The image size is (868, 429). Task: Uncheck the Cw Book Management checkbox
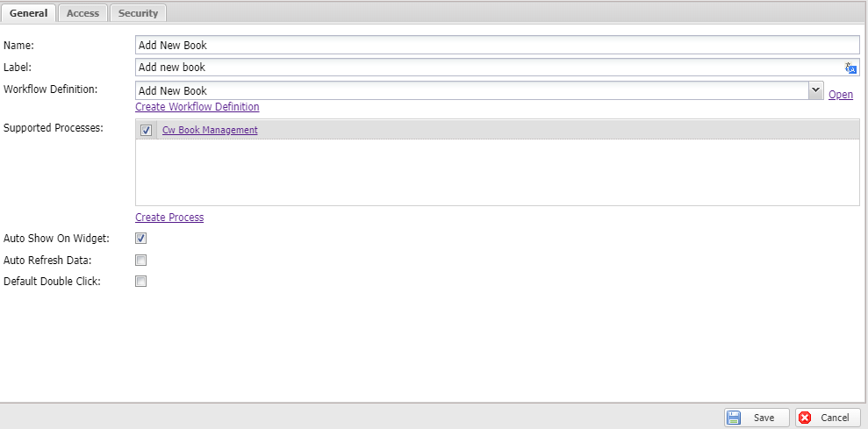click(x=147, y=130)
